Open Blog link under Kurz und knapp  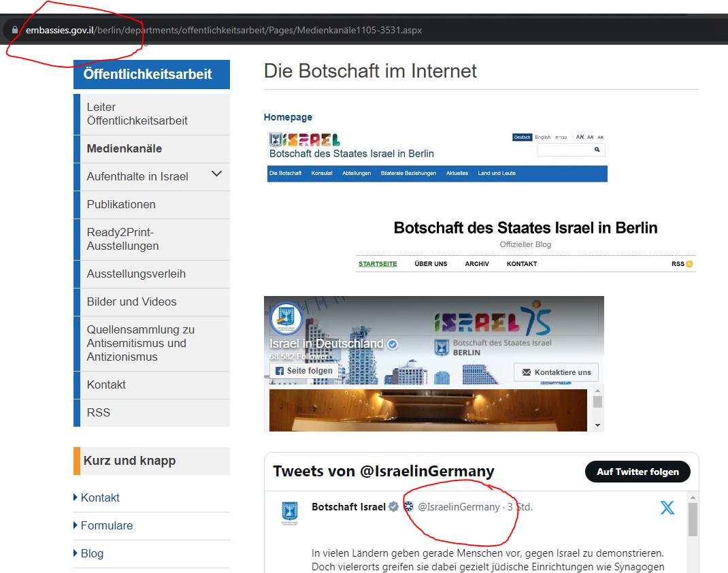92,553
